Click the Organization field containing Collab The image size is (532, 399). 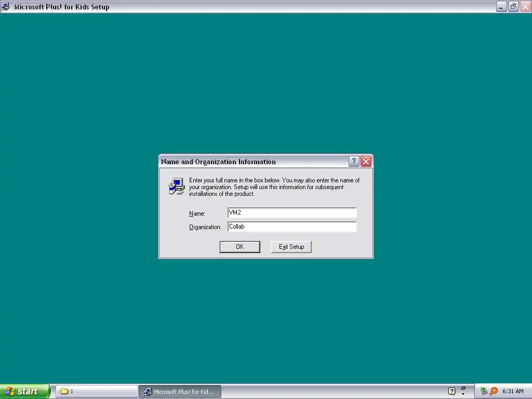coord(292,227)
